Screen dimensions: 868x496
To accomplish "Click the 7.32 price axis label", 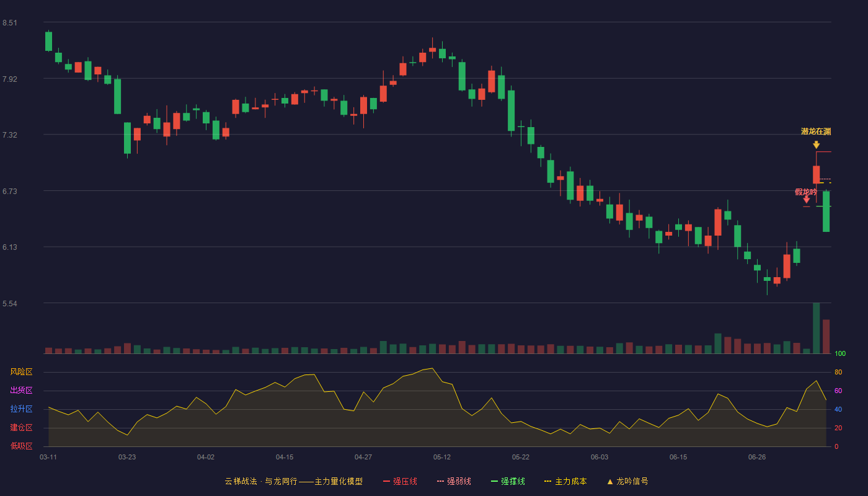I will 10,135.
